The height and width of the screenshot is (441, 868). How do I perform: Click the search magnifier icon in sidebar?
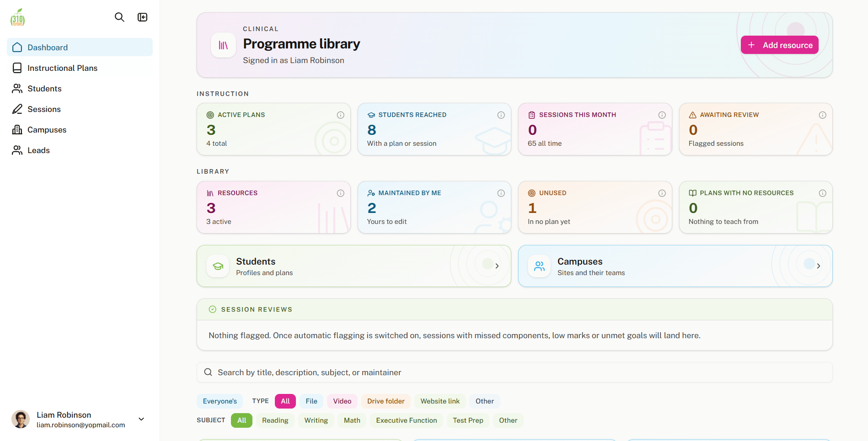pyautogui.click(x=119, y=17)
